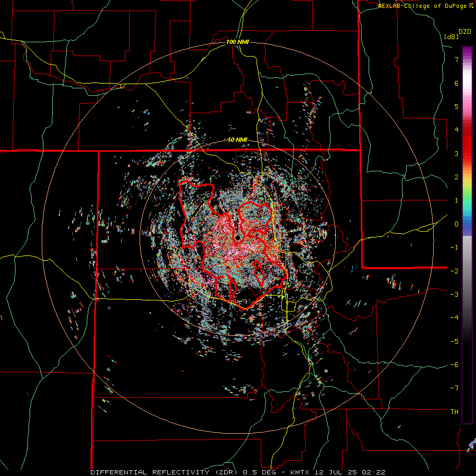The width and height of the screenshot is (476, 476).
Task: Click the TH threshold label on the scale
Action: coord(454,412)
